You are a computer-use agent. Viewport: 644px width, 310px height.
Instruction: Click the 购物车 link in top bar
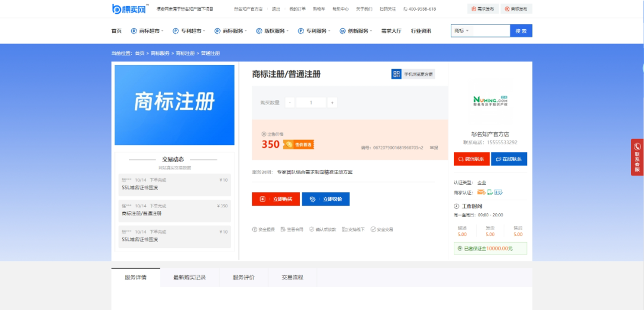click(x=319, y=9)
